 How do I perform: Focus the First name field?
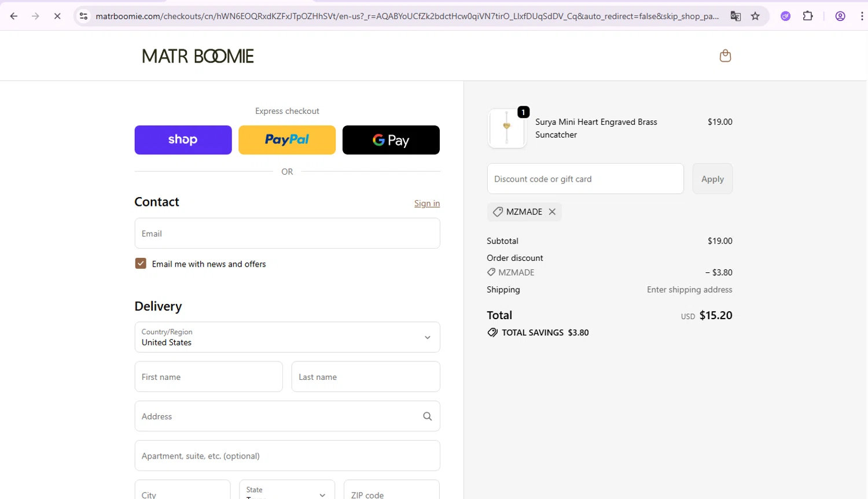point(208,377)
